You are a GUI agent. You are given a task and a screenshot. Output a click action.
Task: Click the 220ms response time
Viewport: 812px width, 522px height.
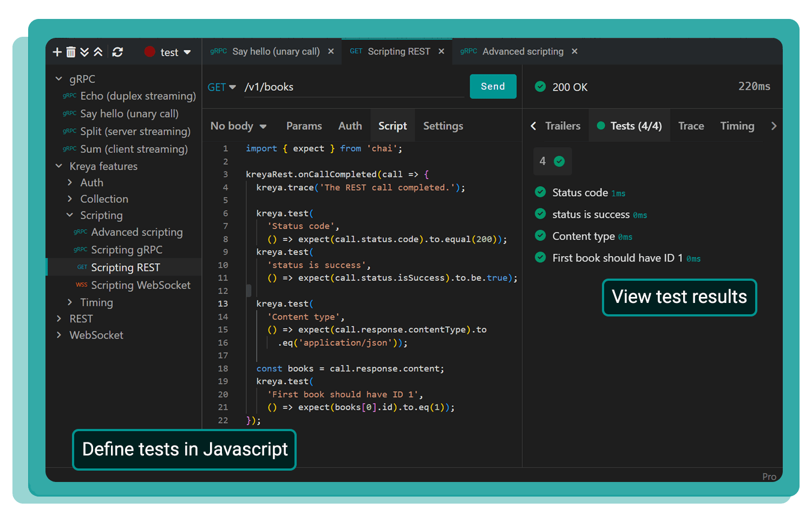pos(754,87)
